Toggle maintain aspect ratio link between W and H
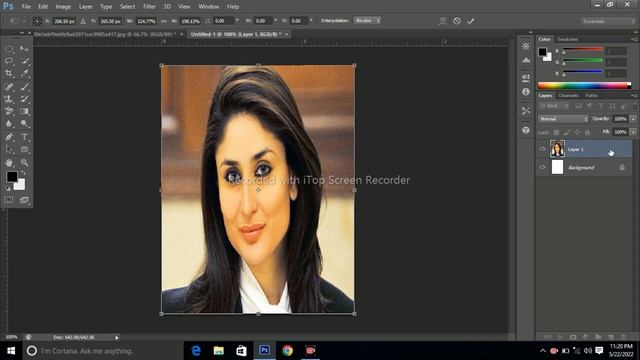Viewport: 640px width, 360px height. pos(164,21)
